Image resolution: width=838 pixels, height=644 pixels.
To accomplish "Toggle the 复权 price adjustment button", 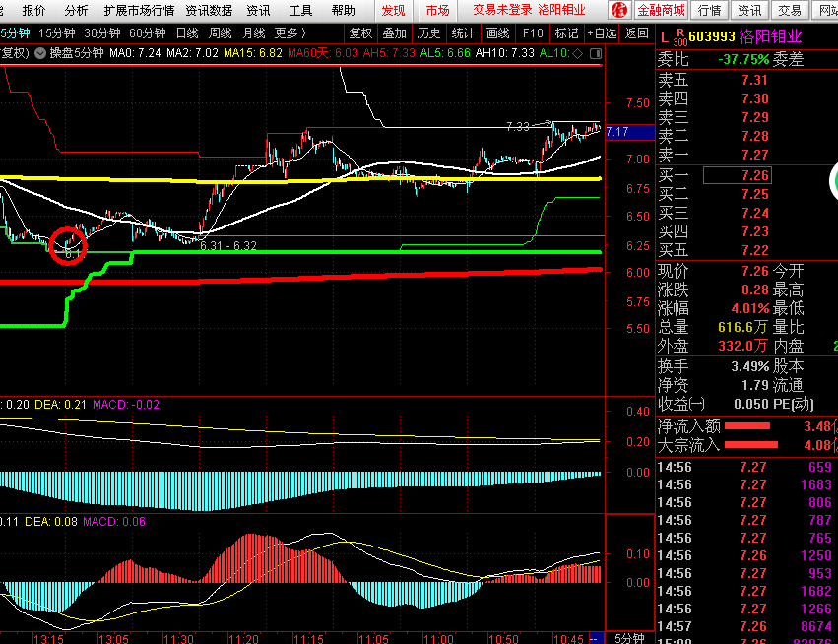I will click(361, 32).
